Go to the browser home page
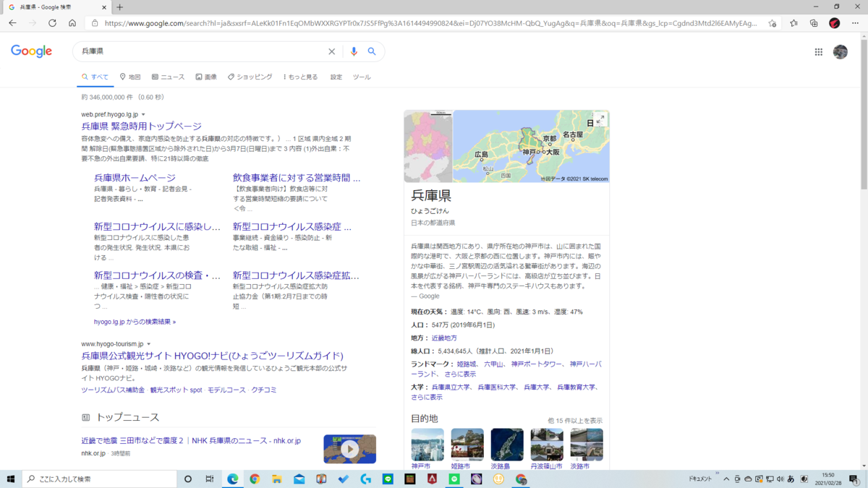This screenshot has height=488, width=868. click(x=72, y=23)
